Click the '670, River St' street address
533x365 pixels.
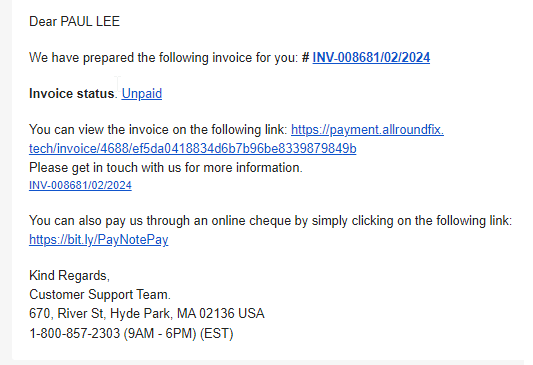tap(67, 313)
